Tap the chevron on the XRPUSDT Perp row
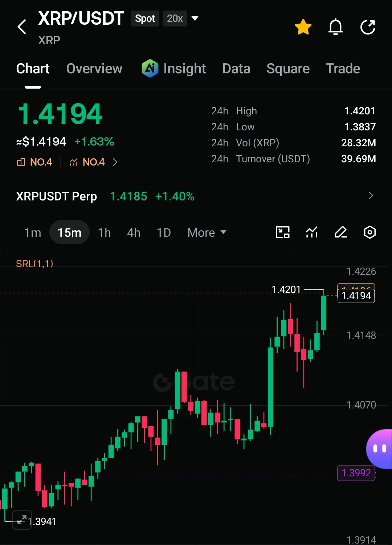Screen dimensions: 392x545 (371, 196)
